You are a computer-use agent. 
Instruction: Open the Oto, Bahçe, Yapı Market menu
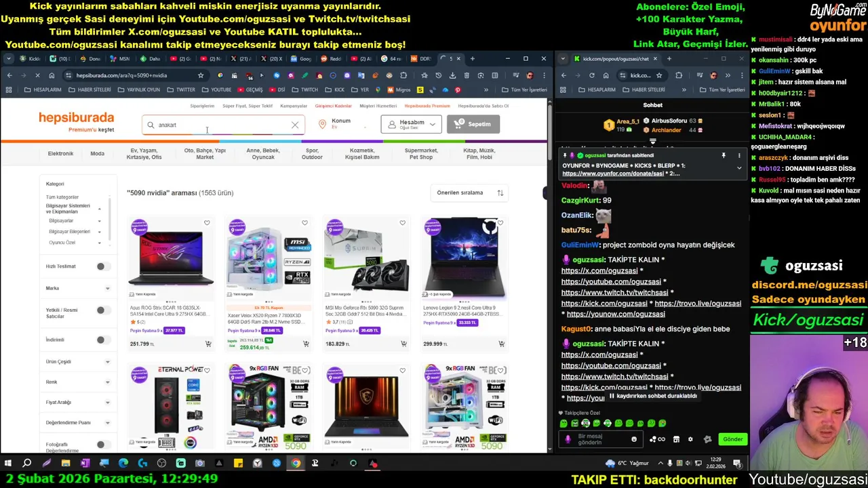pos(205,154)
